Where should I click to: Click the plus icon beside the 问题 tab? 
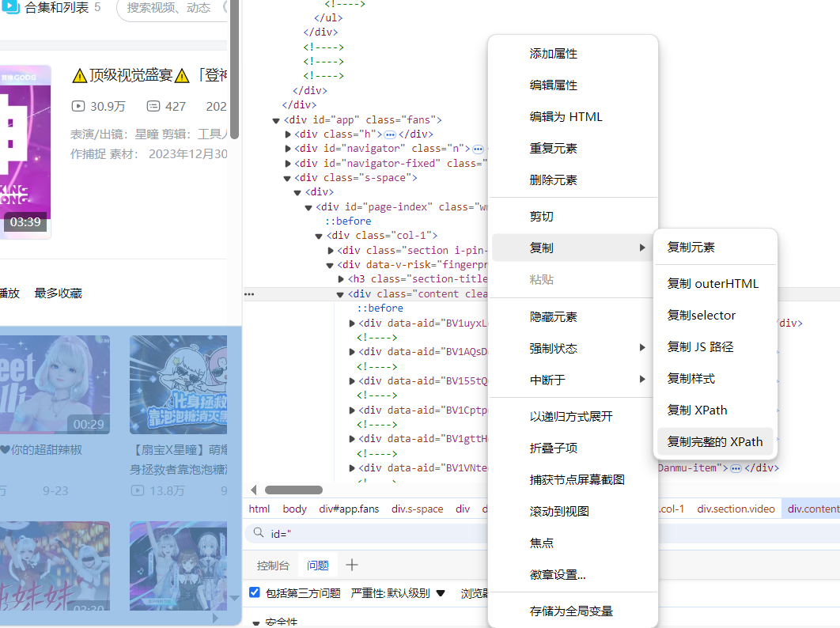click(352, 565)
